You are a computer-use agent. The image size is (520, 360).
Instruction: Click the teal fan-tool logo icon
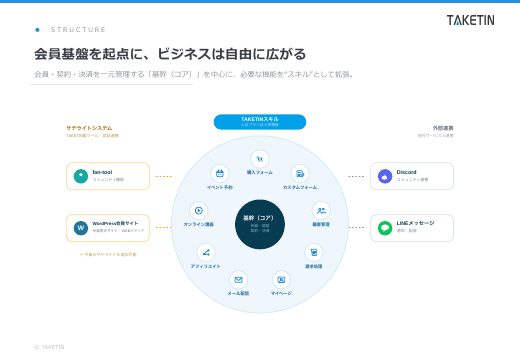click(x=81, y=176)
